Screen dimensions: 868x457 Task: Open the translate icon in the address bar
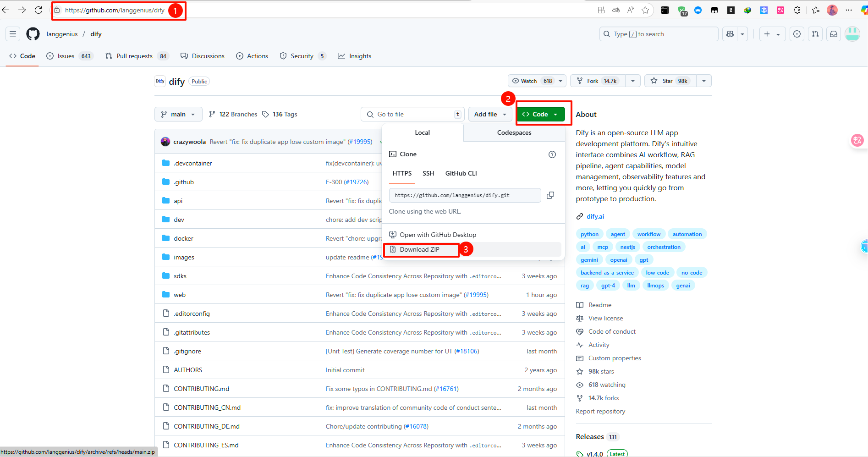point(616,10)
